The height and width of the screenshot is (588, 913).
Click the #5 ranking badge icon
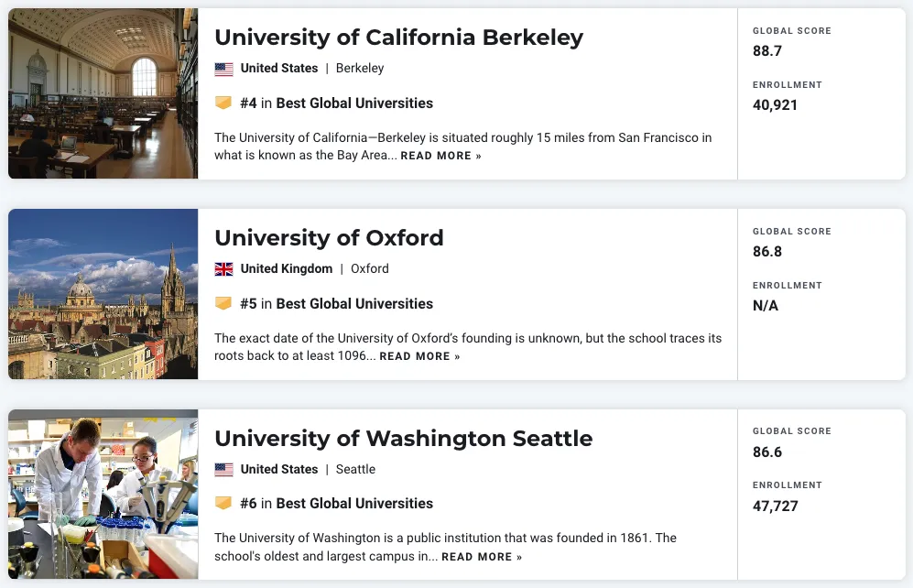tap(223, 303)
